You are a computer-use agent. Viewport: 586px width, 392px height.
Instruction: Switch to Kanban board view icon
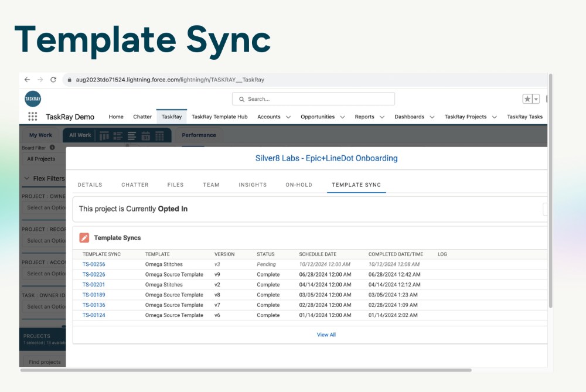tap(104, 135)
